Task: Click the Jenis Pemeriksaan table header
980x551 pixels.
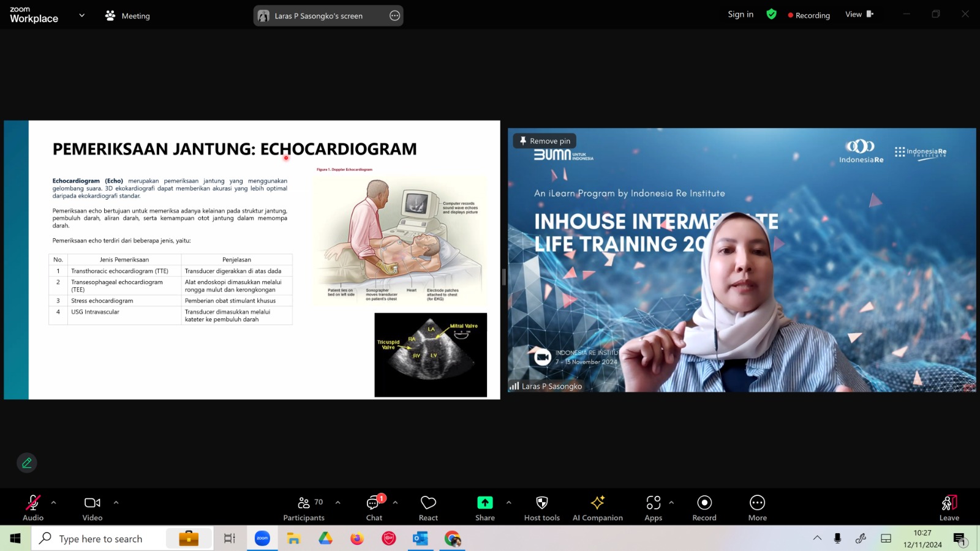Action: pyautogui.click(x=124, y=260)
